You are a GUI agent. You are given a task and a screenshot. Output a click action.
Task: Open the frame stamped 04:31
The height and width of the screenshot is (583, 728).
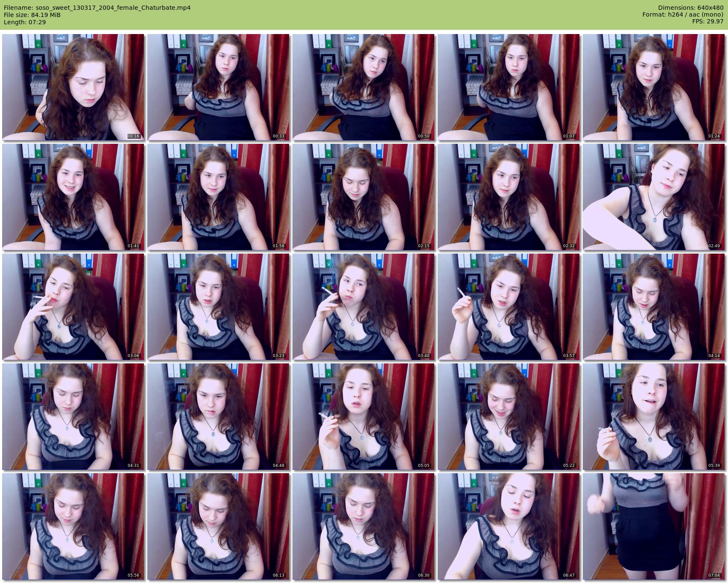tap(73, 417)
